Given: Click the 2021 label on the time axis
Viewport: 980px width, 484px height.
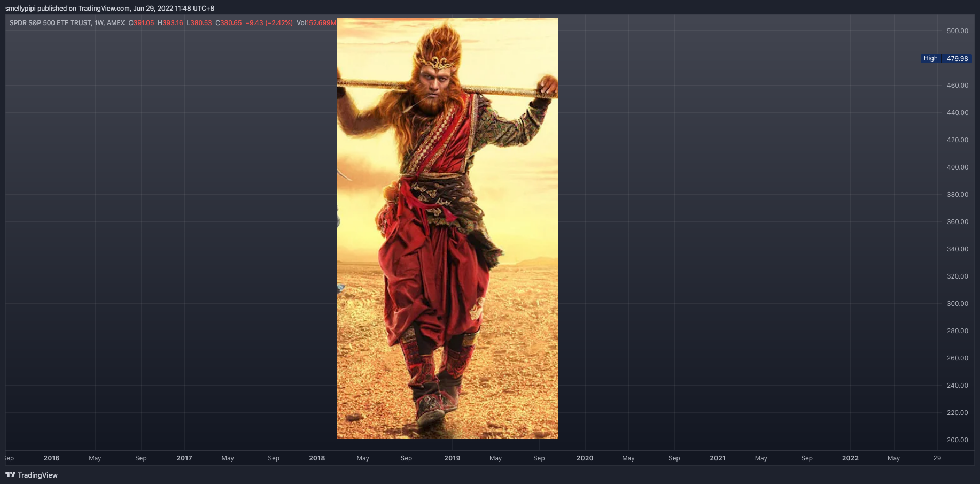Looking at the screenshot, I should point(718,458).
